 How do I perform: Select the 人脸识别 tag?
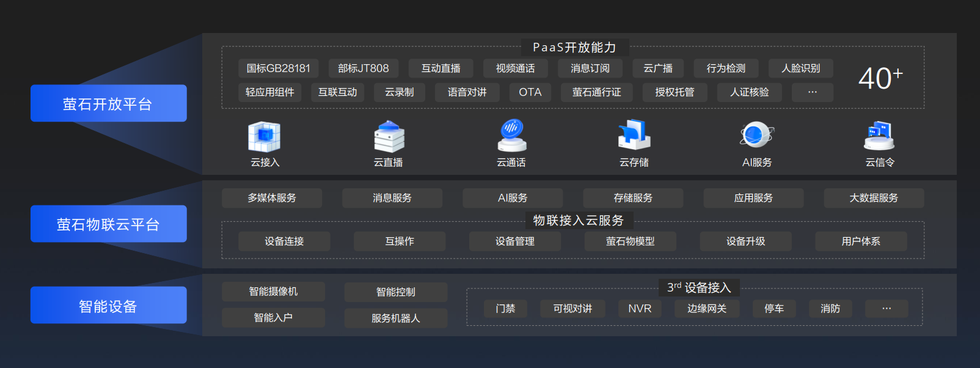click(x=801, y=68)
